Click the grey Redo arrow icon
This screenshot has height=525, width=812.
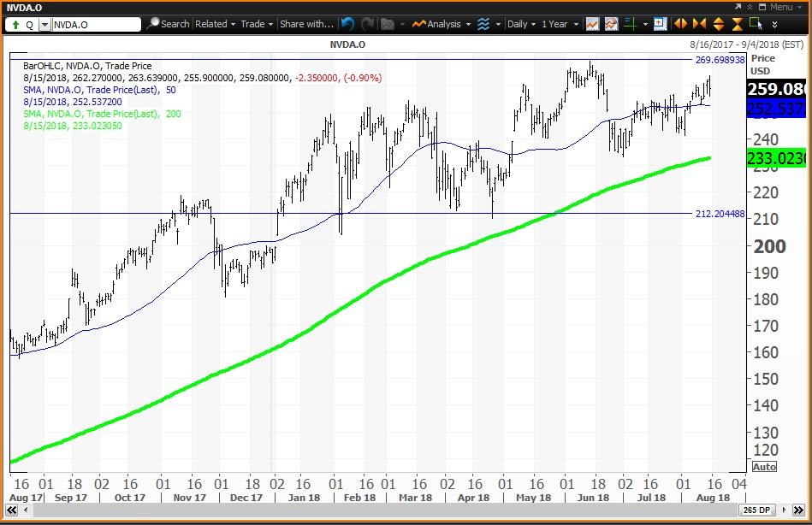(368, 24)
